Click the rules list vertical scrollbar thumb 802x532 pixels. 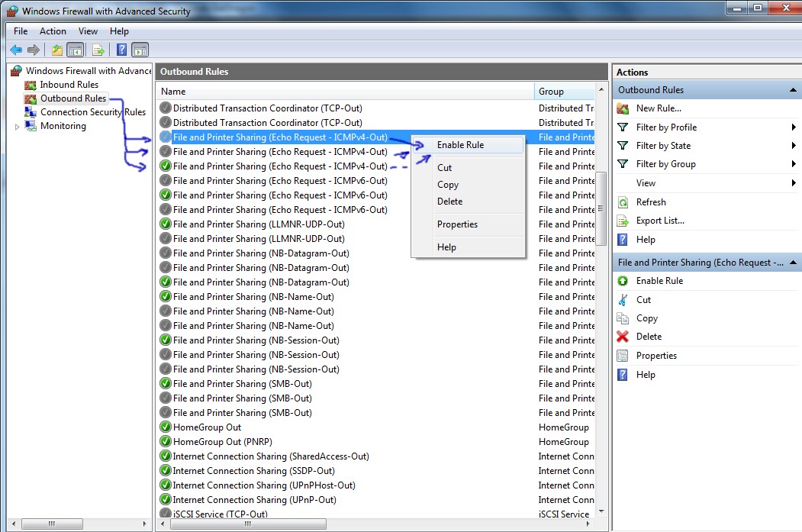(601, 208)
